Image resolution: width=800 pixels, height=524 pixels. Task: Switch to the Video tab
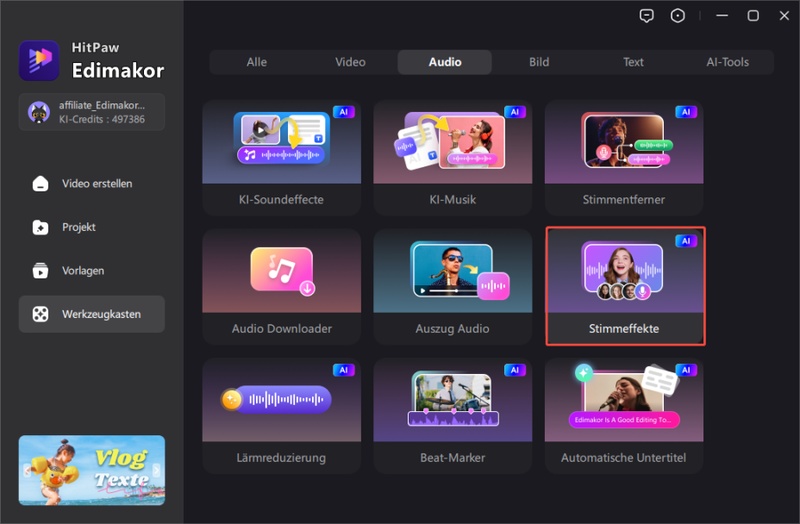point(351,62)
